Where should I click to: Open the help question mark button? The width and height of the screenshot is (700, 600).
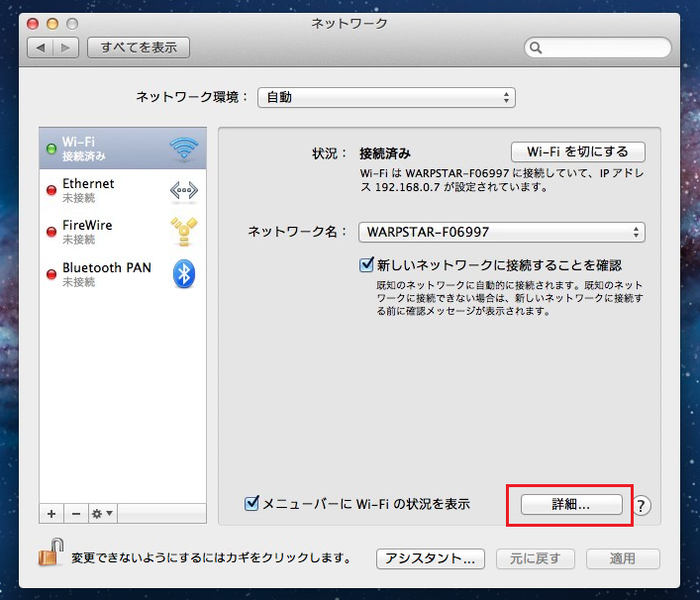coord(642,506)
